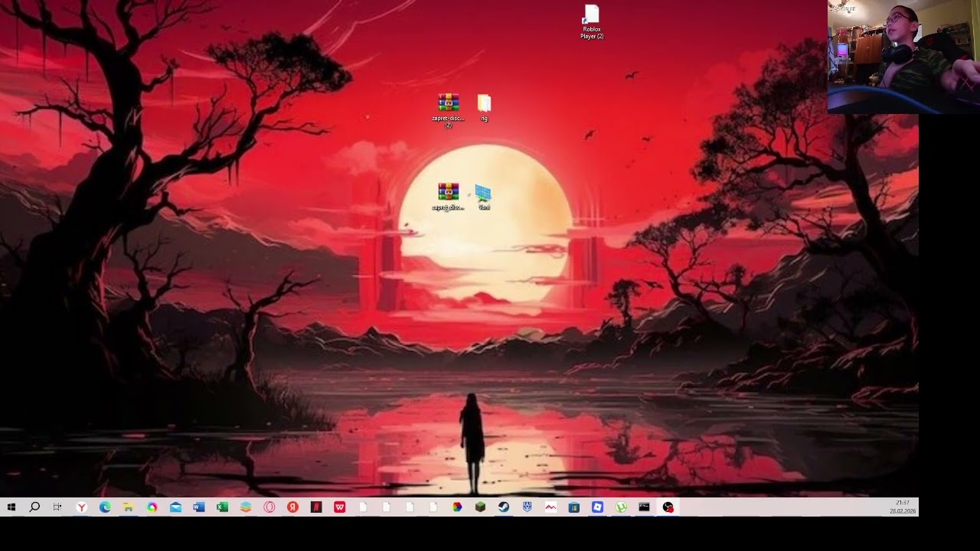Open File Explorer from taskbar
The image size is (980, 551).
pyautogui.click(x=129, y=507)
